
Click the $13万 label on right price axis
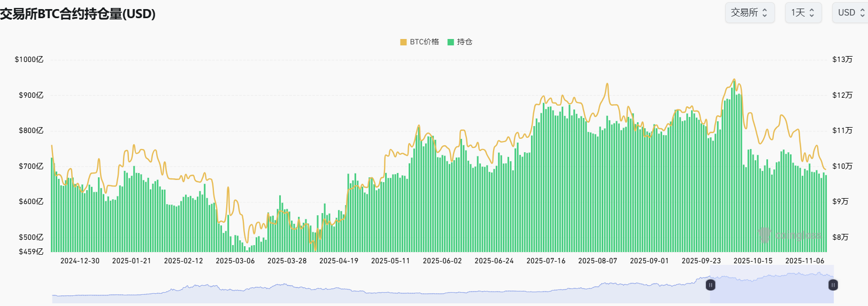coord(842,59)
